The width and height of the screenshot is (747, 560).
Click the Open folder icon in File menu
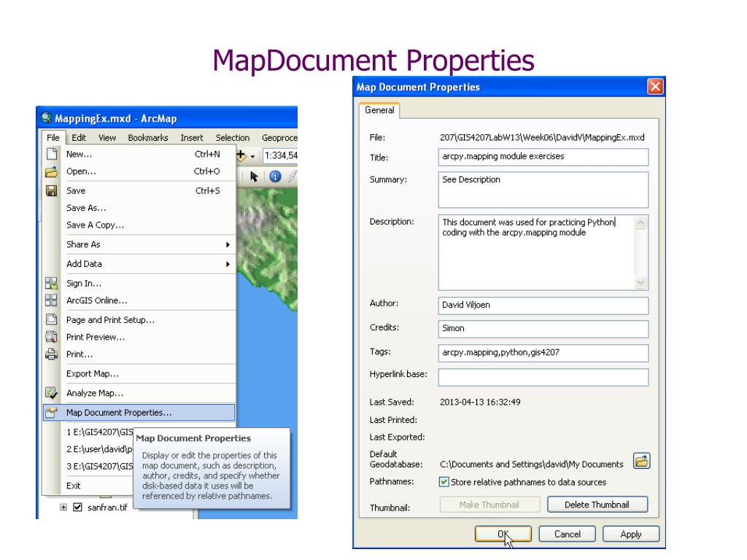point(52,171)
